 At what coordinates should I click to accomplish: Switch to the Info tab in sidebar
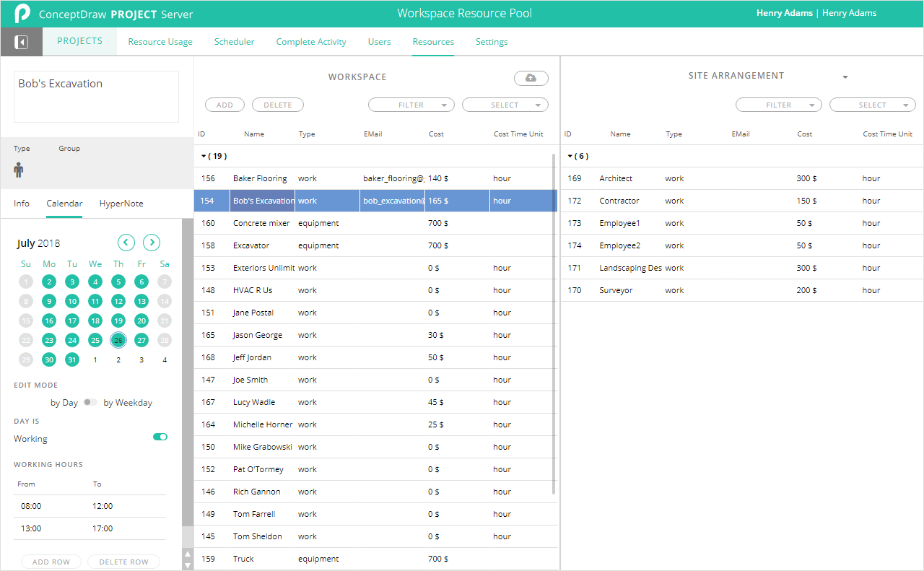tap(22, 204)
